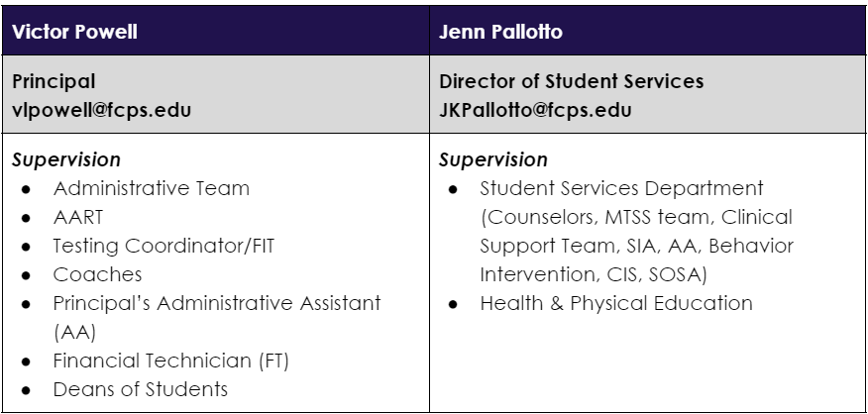Click the vlpowell@fcps.edu email address
Image resolution: width=868 pixels, height=414 pixels.
98,110
